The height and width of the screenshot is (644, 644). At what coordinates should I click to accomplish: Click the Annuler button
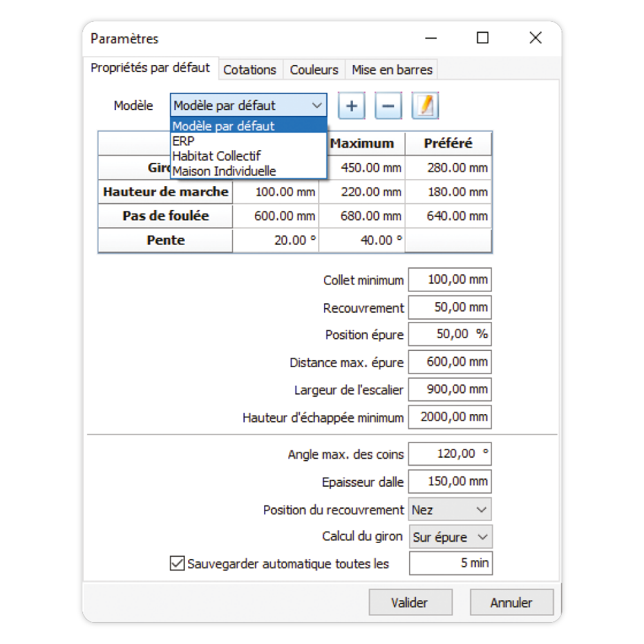[x=511, y=603]
